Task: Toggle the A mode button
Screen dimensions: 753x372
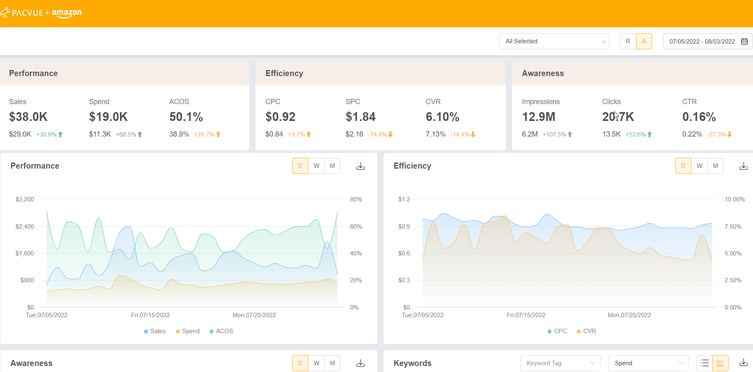Action: pos(644,41)
